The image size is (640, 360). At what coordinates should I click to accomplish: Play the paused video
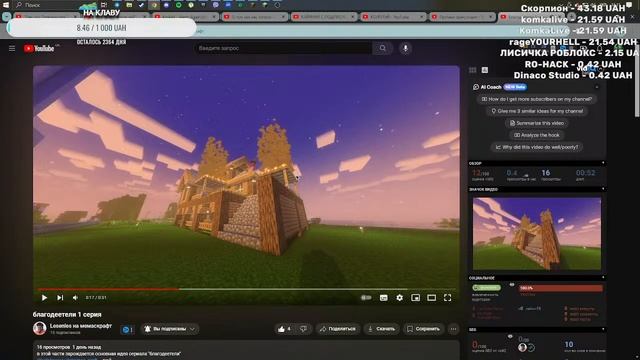click(44, 298)
